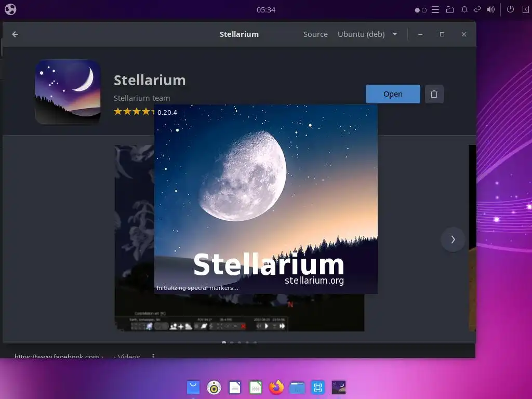
Task: Click the Source label in header
Action: [315, 34]
